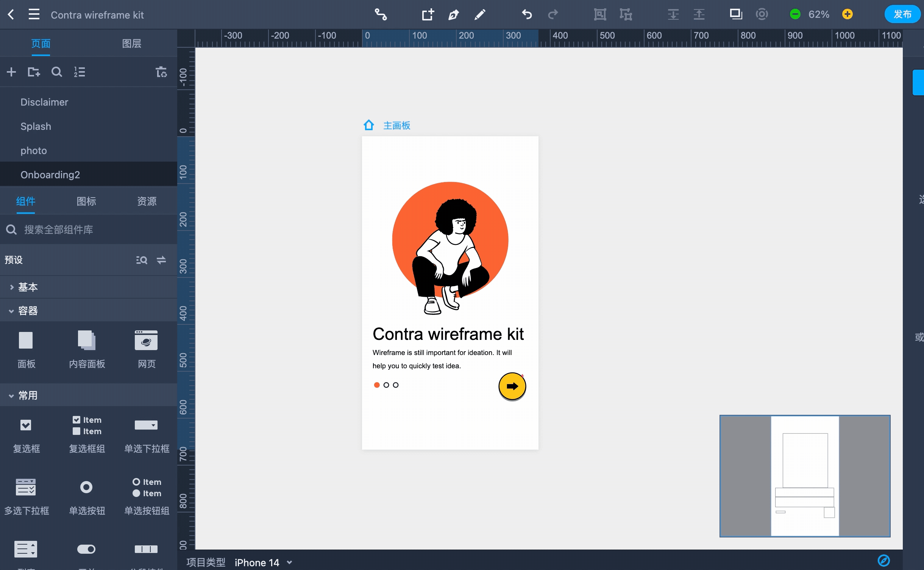The height and width of the screenshot is (570, 924).
Task: Click the yellow zoom in button
Action: coord(848,14)
